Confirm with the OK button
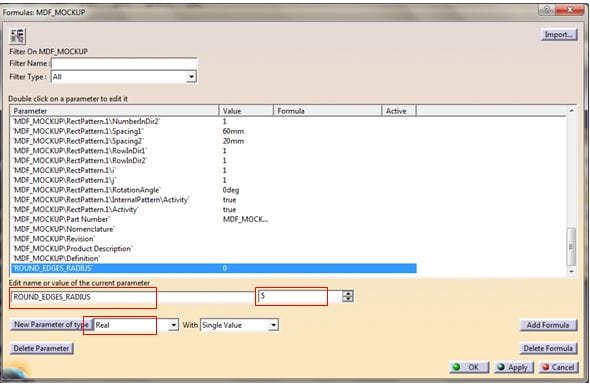Screen dimensions: 590x384 pos(469,367)
